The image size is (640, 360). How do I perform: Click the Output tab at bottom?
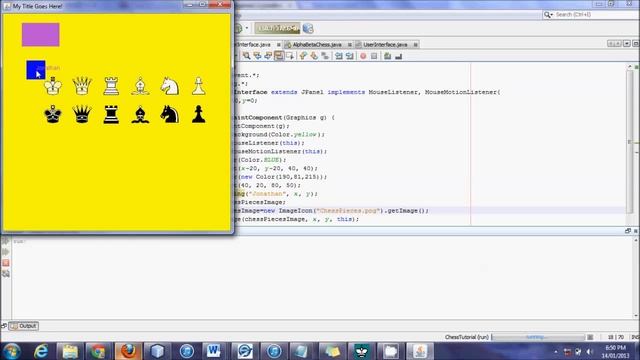click(x=24, y=326)
